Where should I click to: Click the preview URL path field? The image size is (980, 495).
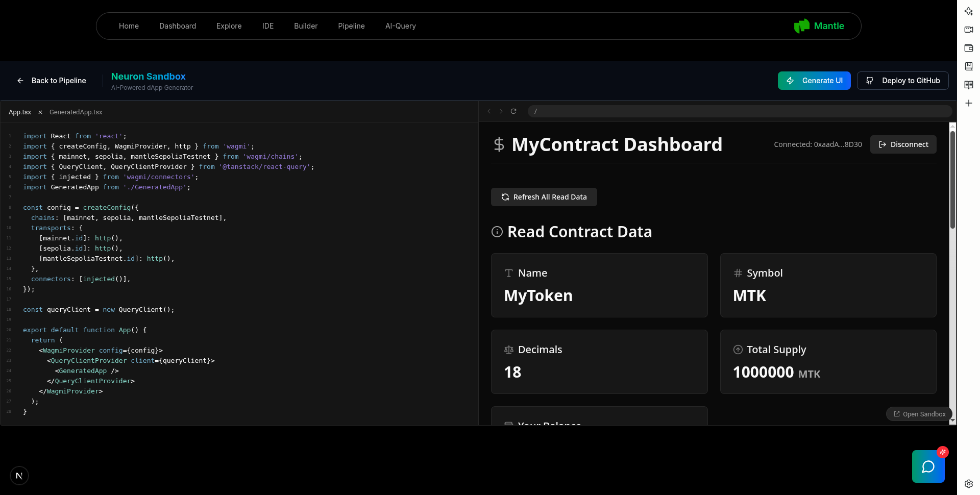[740, 111]
